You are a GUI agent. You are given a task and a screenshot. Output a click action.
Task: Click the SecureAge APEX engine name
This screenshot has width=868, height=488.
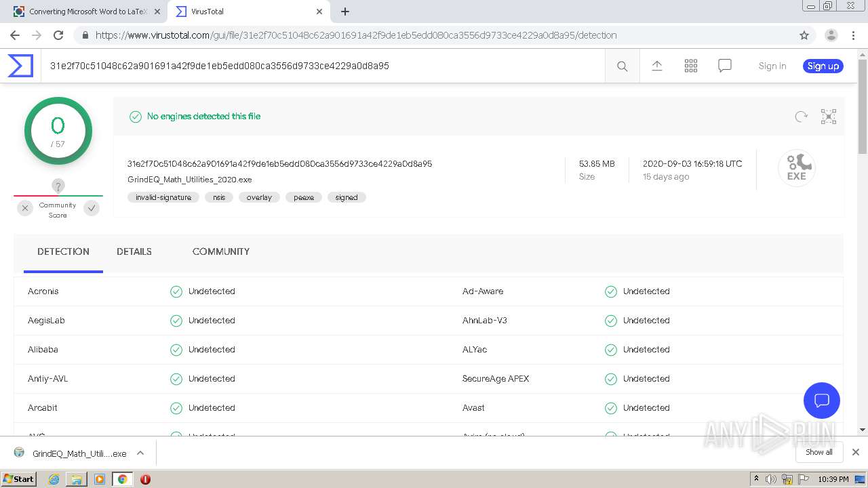click(496, 379)
